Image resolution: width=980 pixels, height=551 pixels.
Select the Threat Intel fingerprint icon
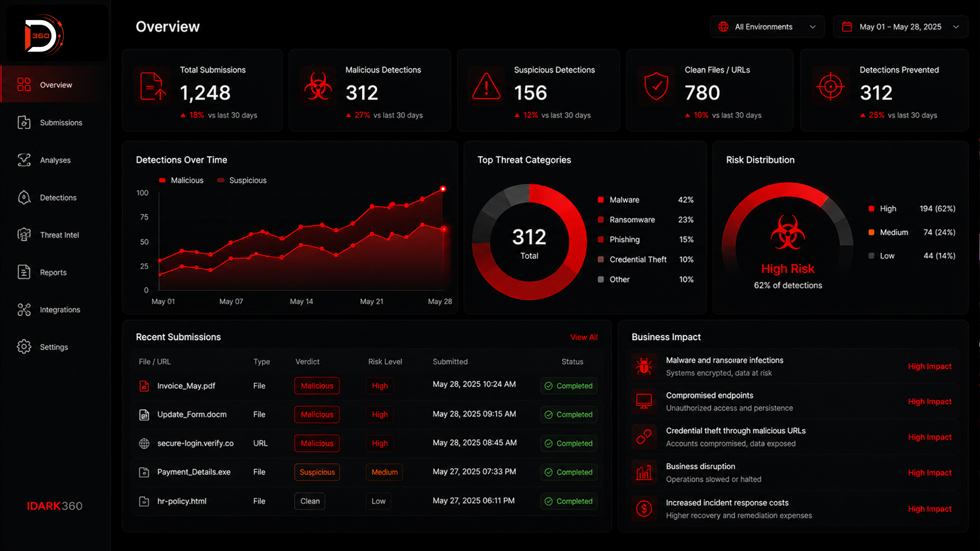pyautogui.click(x=24, y=235)
